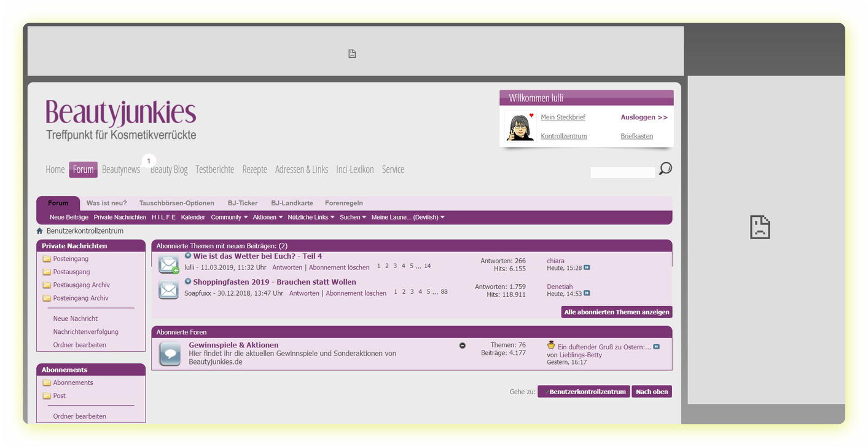Open Beautynews in the main navigation
This screenshot has width=868, height=447.
[x=121, y=170]
